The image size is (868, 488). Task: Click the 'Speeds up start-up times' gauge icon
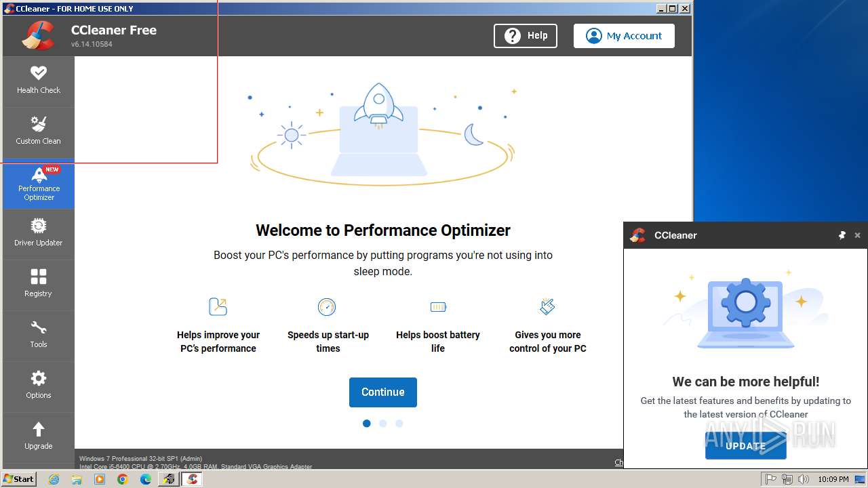point(327,307)
